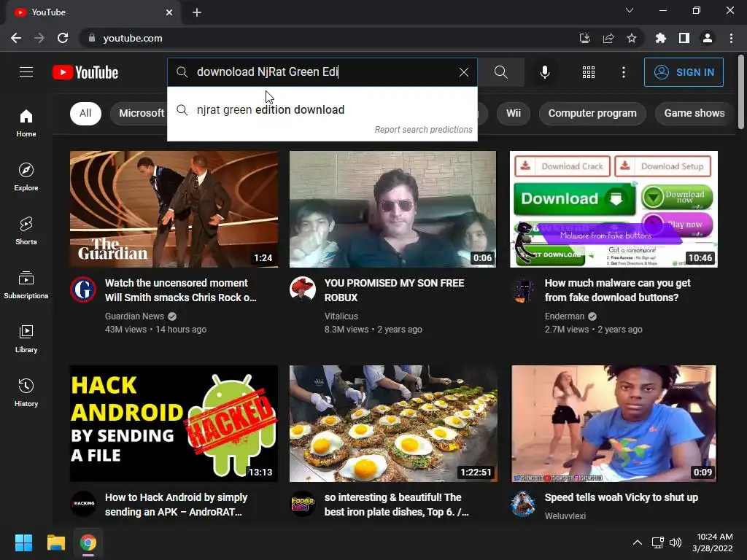Click title YOU PROMISED MY SON FREE ROBUX
The image size is (747, 560).
tap(394, 290)
